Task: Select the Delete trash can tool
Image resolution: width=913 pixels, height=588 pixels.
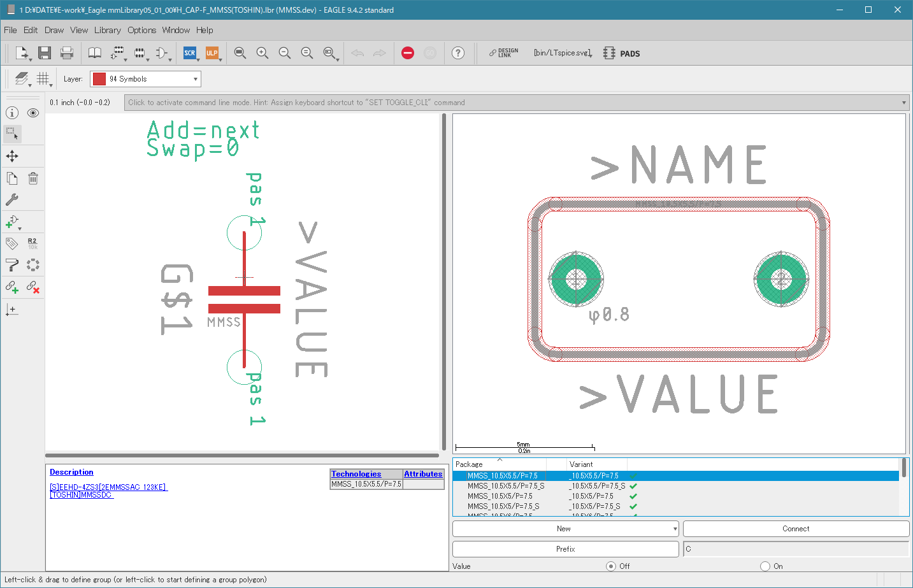Action: pos(33,178)
